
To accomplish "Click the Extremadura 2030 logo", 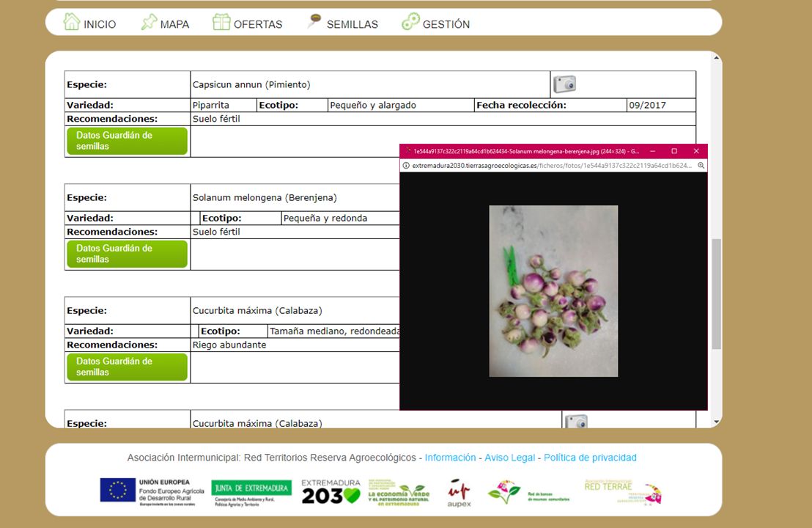I will (x=331, y=492).
